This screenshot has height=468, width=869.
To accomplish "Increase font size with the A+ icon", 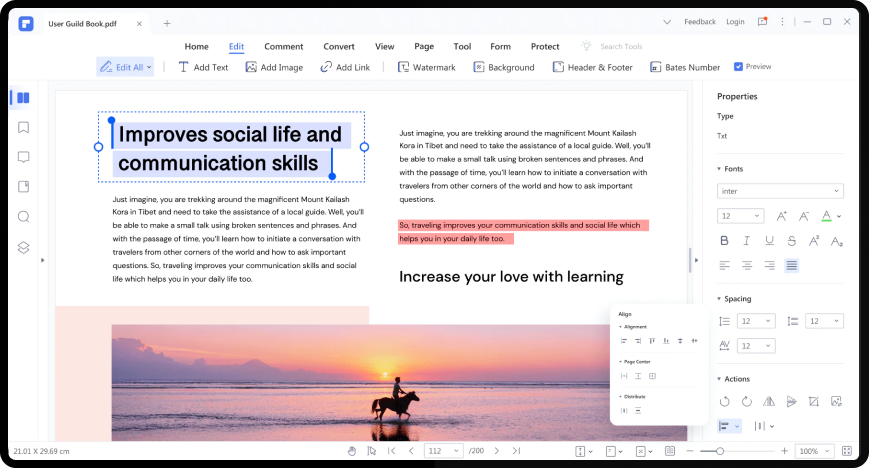I will point(781,216).
